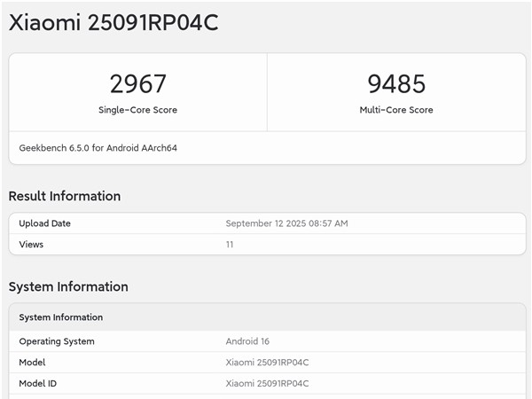Viewport: 532px width, 399px height.
Task: Click the Result Information heading
Action: coord(65,196)
